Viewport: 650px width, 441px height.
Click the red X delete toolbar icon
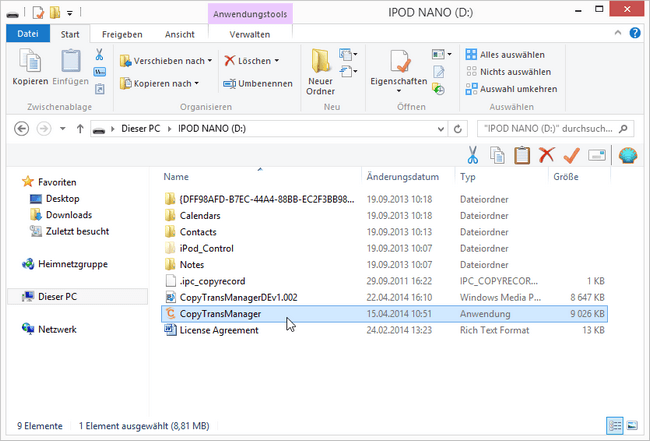click(546, 155)
